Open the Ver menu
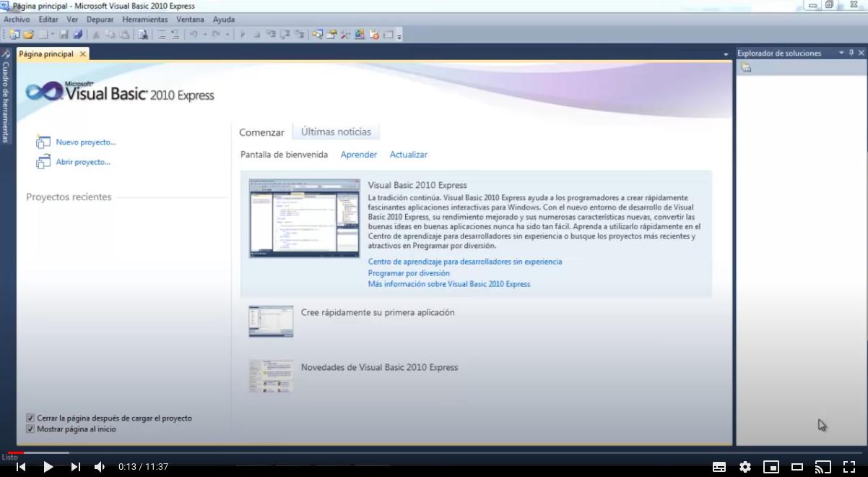Screen dimensions: 868x477 (72, 20)
